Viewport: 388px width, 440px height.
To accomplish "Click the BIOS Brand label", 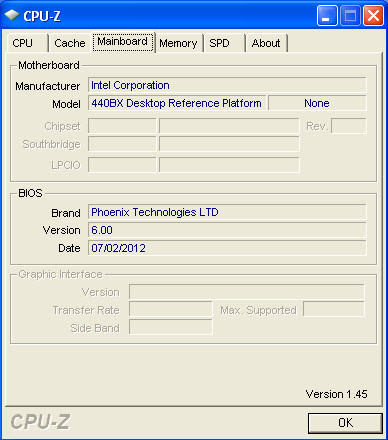I will 66,213.
